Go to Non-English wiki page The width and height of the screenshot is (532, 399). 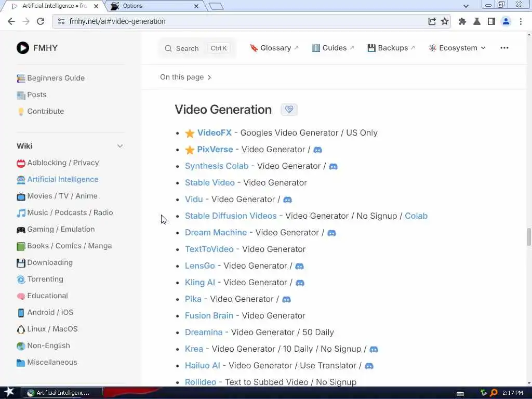(43, 345)
